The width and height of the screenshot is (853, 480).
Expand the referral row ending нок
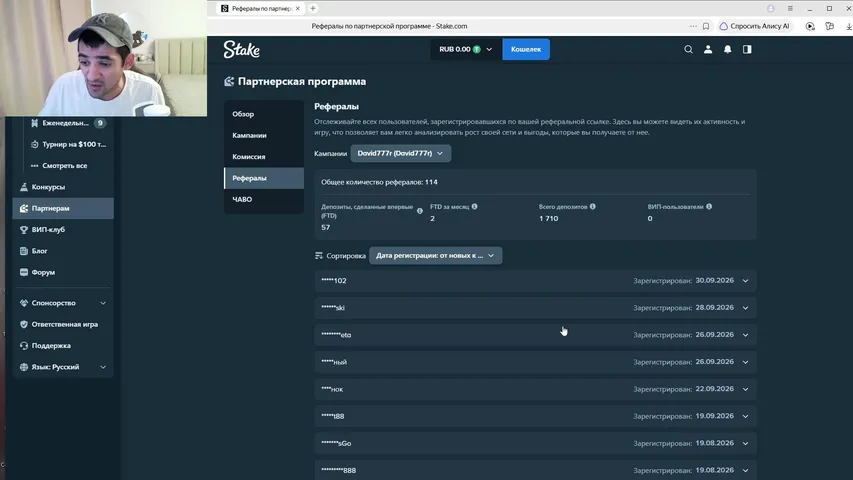(x=535, y=389)
